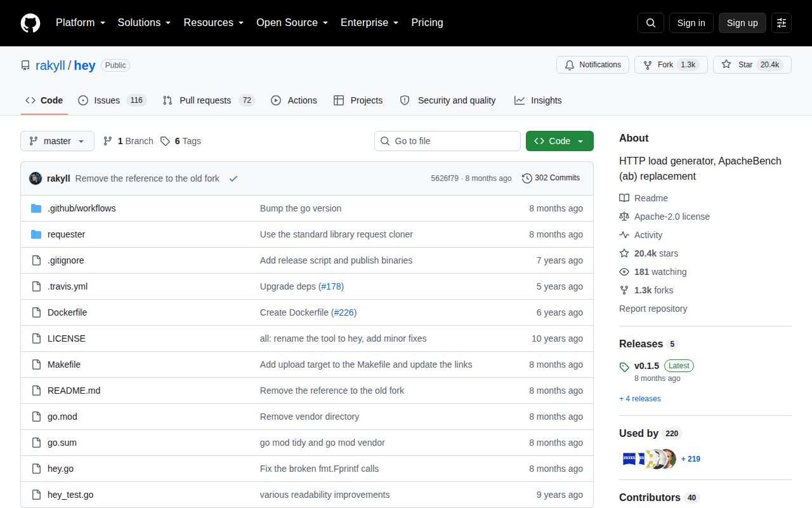The image size is (812, 508).
Task: Expand the Enterprise menu
Action: (x=370, y=23)
